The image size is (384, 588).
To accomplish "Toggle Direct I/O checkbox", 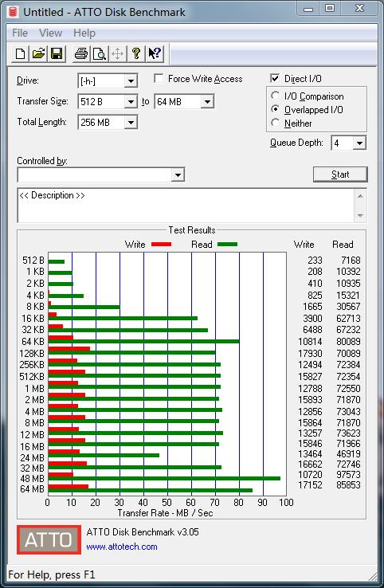I will [x=275, y=78].
